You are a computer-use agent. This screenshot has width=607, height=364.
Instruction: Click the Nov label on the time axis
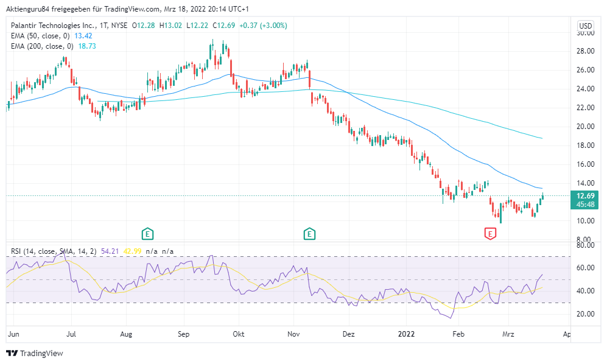pyautogui.click(x=293, y=334)
